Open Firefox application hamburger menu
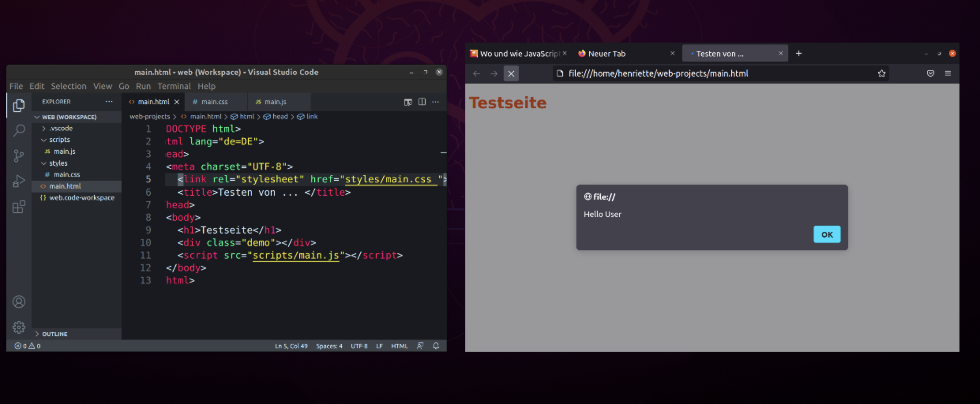Screen dimensions: 980x404 pyautogui.click(x=948, y=73)
